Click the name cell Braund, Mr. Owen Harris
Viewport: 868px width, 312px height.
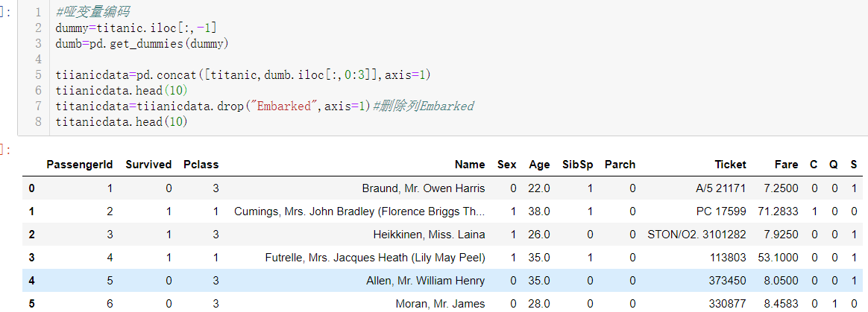pyautogui.click(x=423, y=188)
